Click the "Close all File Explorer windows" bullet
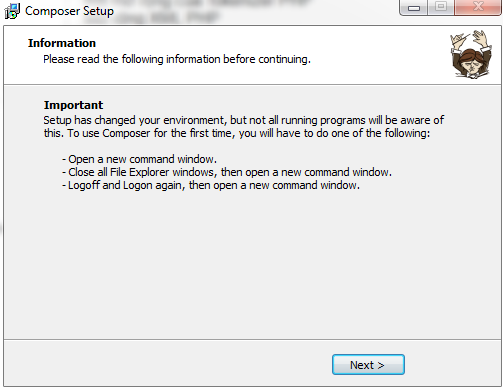The height and width of the screenshot is (390, 503). pos(227,172)
